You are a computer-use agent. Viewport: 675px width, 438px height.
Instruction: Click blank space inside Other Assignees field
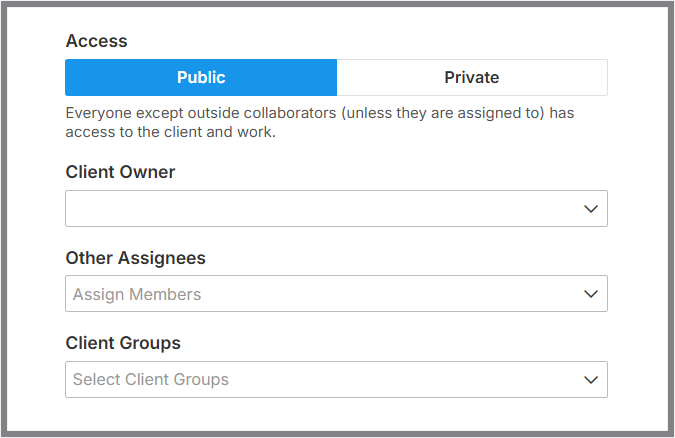pos(387,294)
